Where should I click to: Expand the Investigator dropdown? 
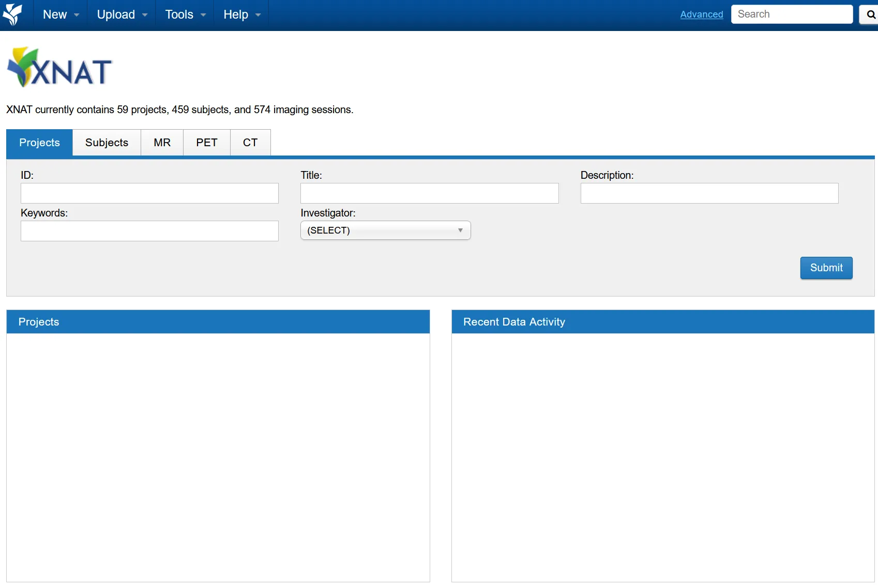click(x=386, y=230)
